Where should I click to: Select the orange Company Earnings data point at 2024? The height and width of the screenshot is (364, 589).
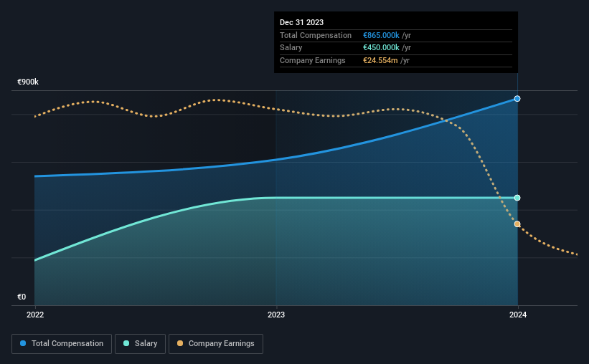(517, 224)
